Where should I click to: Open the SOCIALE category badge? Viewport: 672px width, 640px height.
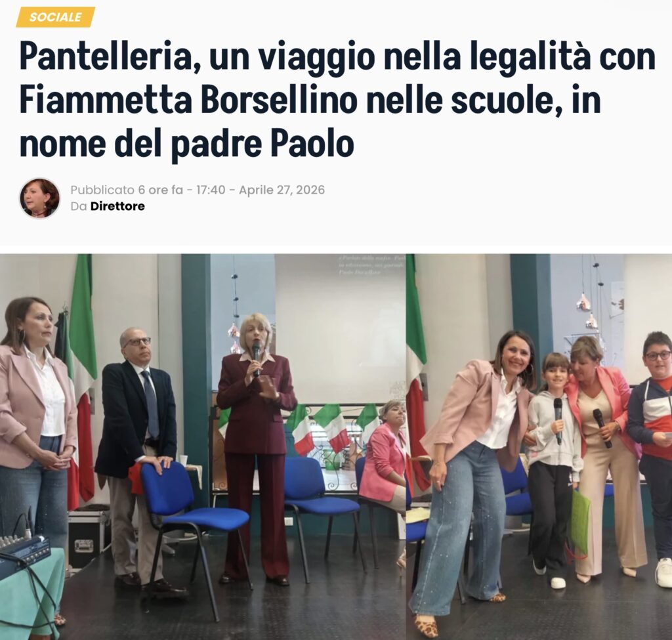point(55,17)
